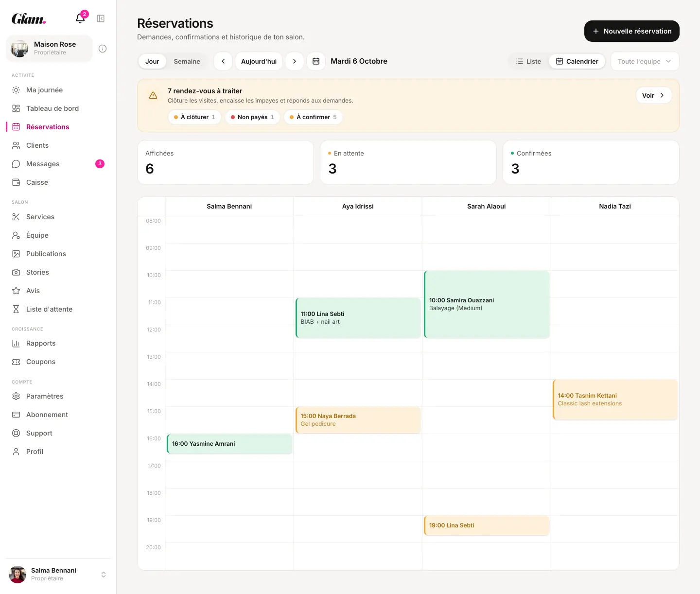
Task: Switch to Liste display
Action: [x=528, y=61]
